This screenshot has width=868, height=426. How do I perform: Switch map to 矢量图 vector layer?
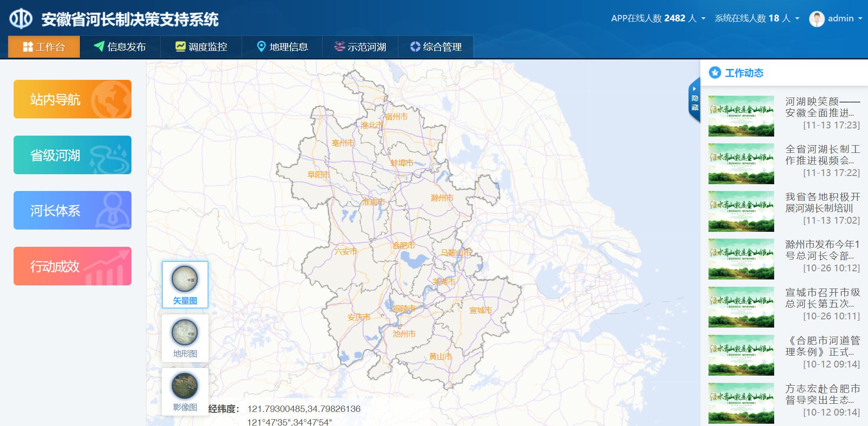185,284
